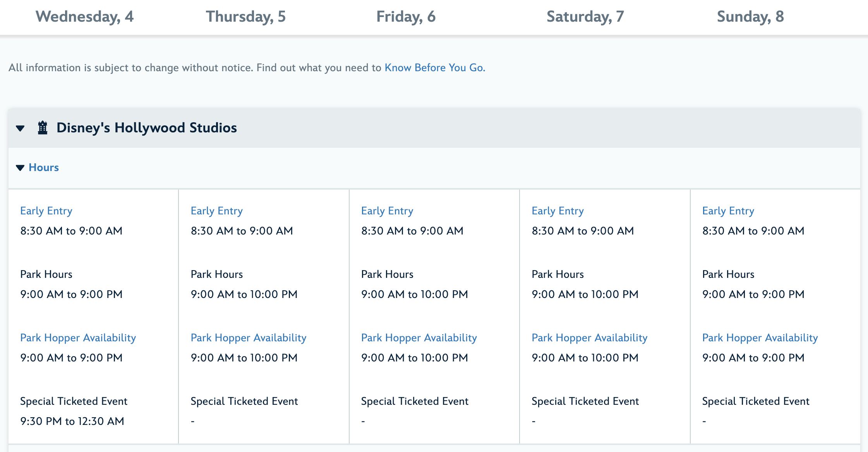Pick the Sunday, 8 day header
The width and height of the screenshot is (868, 452).
click(x=750, y=17)
